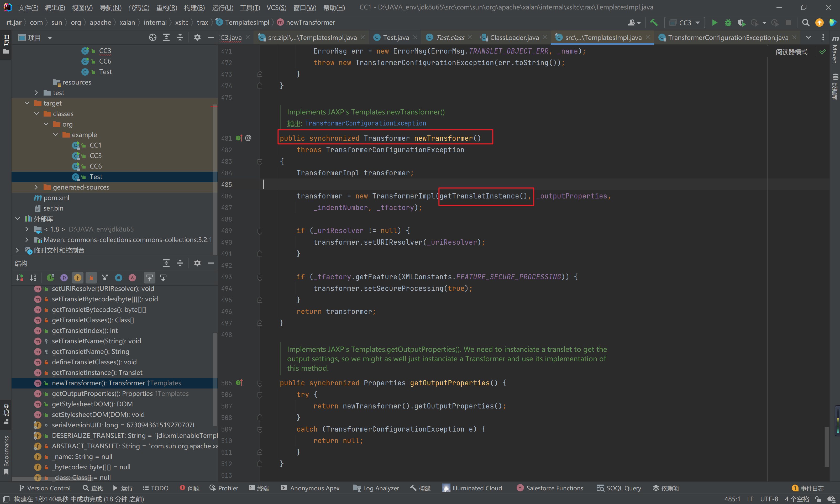Viewport: 840px width, 504px height.
Task: Toggle show properties in Structure
Action: coord(64,278)
